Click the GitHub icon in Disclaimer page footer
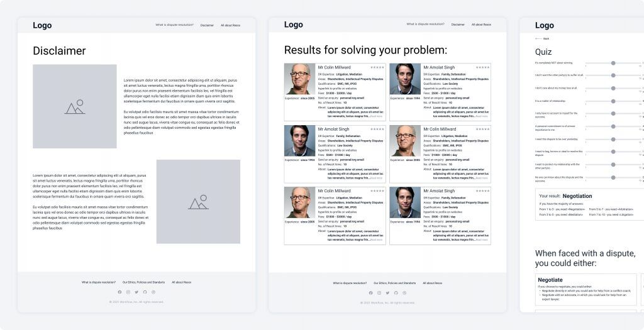 point(145,292)
